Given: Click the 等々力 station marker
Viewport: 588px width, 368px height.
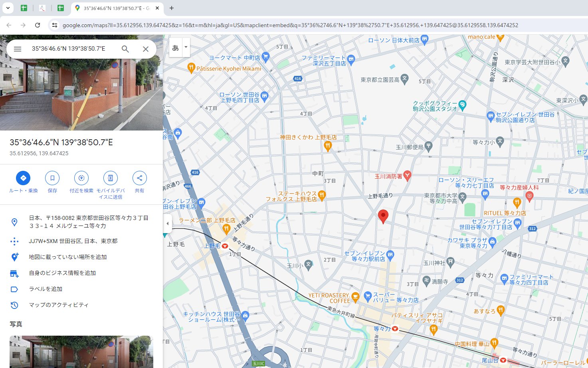Looking at the screenshot, I should click(395, 329).
